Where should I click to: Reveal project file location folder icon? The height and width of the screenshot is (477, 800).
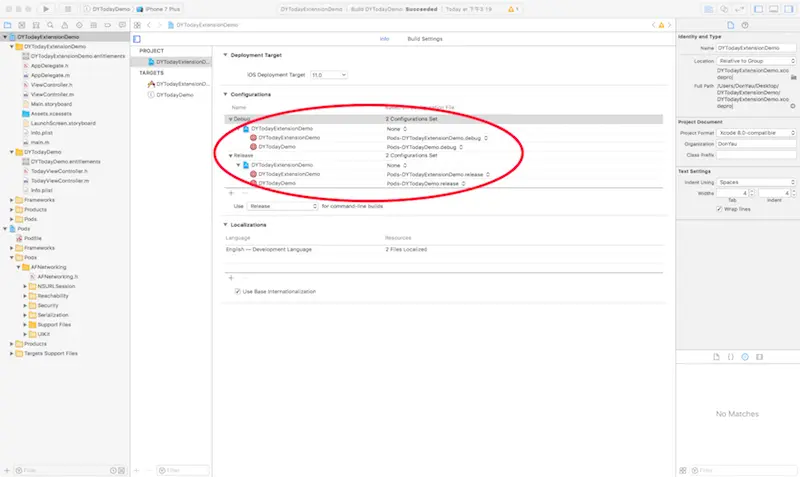[793, 78]
